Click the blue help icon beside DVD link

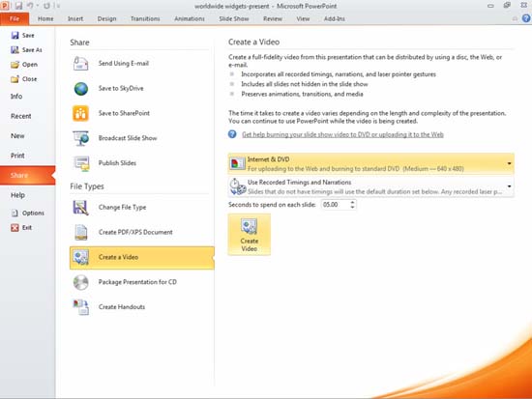pos(232,134)
